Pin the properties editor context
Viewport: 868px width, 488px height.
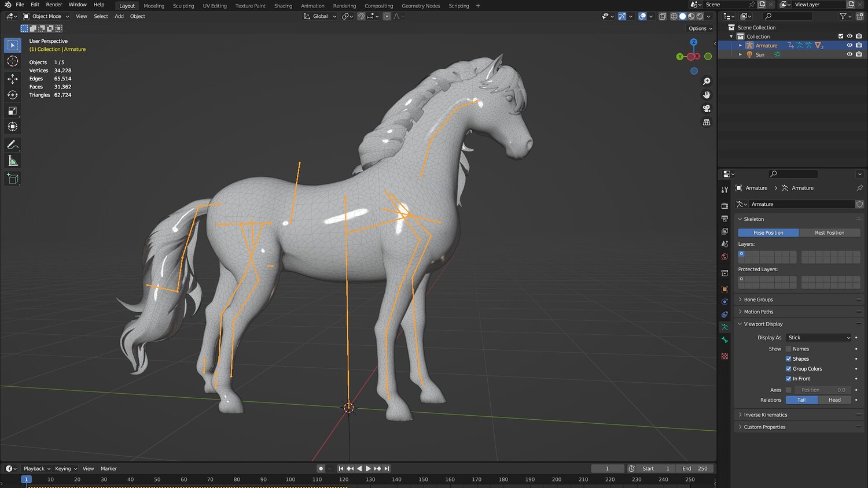859,188
